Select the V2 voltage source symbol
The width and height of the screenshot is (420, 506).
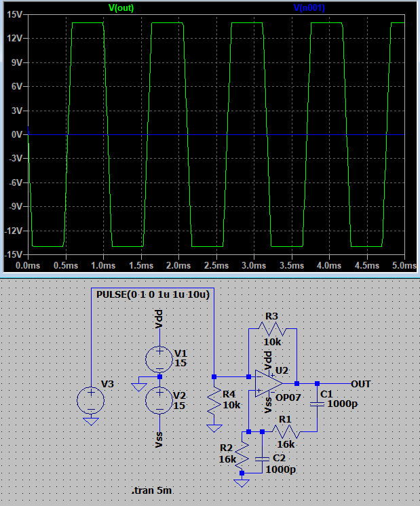point(159,400)
